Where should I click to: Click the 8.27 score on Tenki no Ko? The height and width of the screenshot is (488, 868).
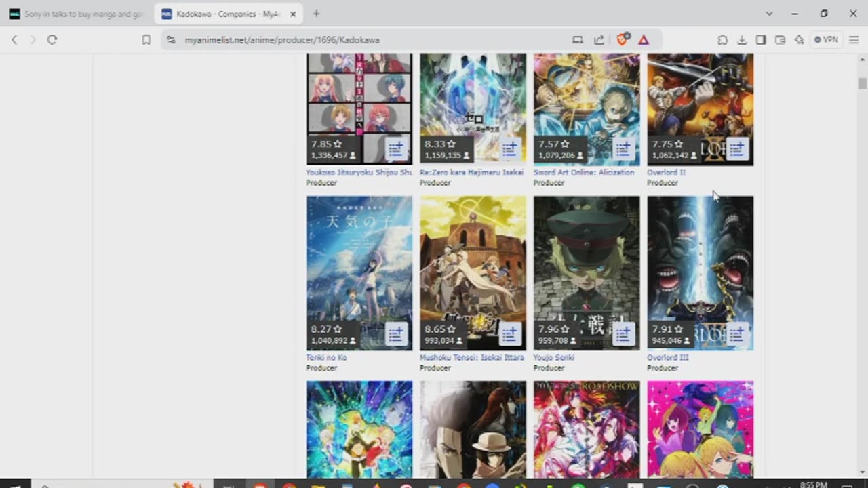click(326, 329)
